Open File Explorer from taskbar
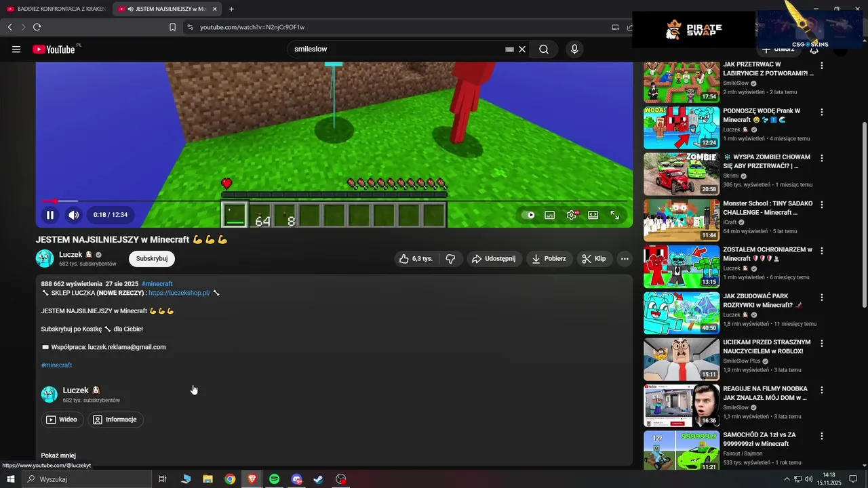Image resolution: width=868 pixels, height=488 pixels. pyautogui.click(x=208, y=479)
